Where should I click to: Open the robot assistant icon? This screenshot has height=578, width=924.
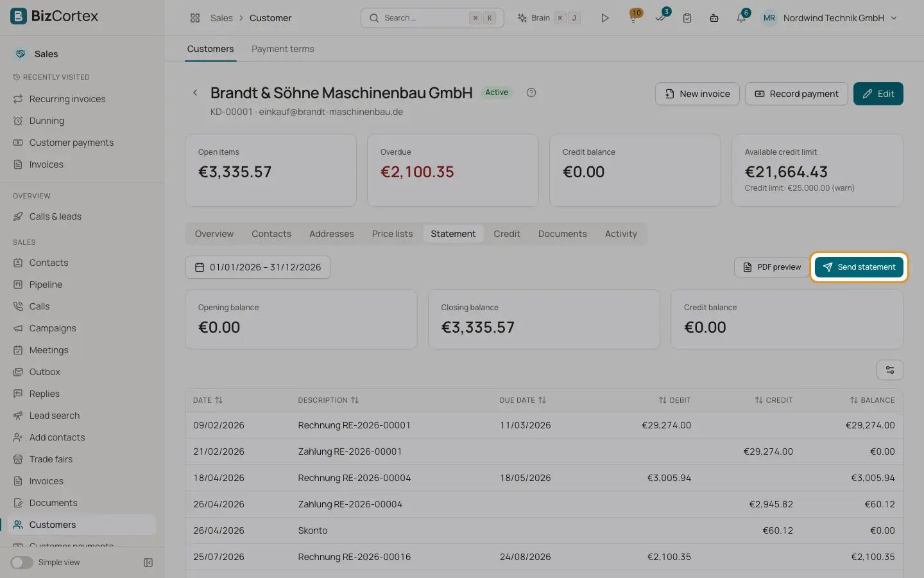[714, 18]
